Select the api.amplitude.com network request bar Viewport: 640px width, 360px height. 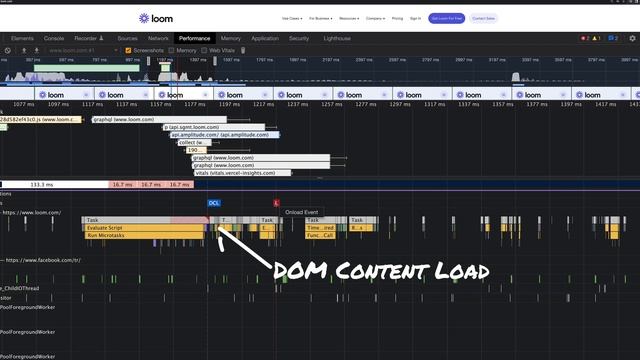(224, 135)
